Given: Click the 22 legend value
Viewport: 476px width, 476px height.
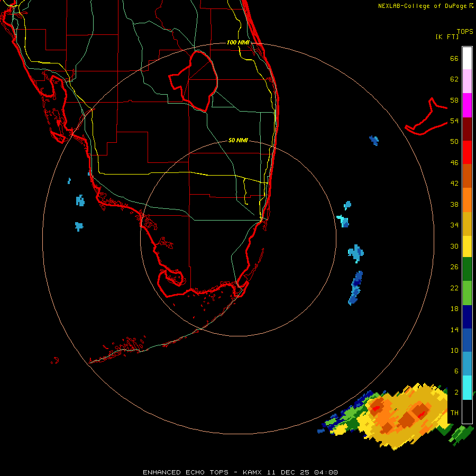Looking at the screenshot, I should pyautogui.click(x=454, y=288).
